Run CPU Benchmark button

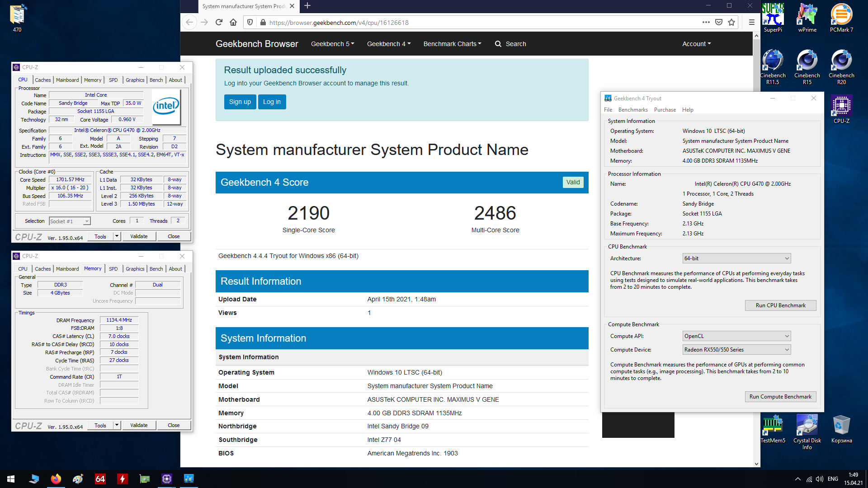point(780,305)
